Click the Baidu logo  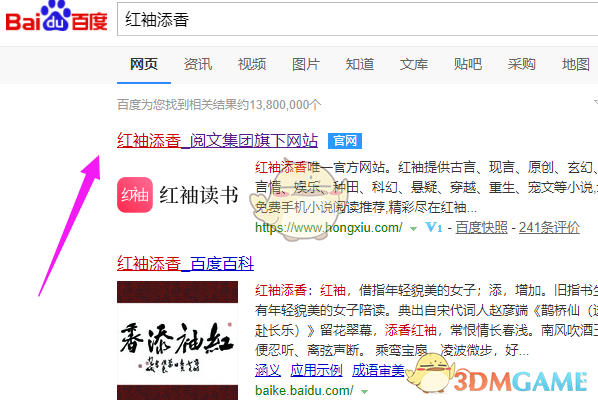tap(56, 16)
